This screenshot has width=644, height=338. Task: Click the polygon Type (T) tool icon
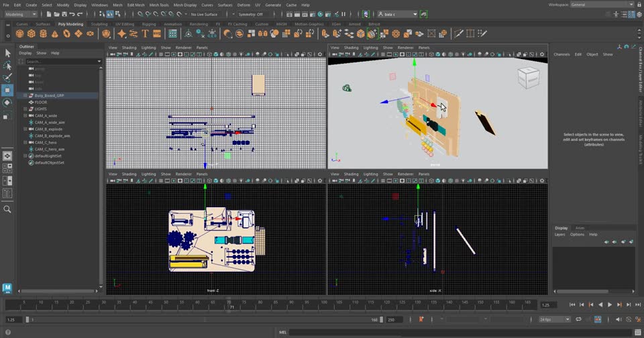tap(145, 34)
